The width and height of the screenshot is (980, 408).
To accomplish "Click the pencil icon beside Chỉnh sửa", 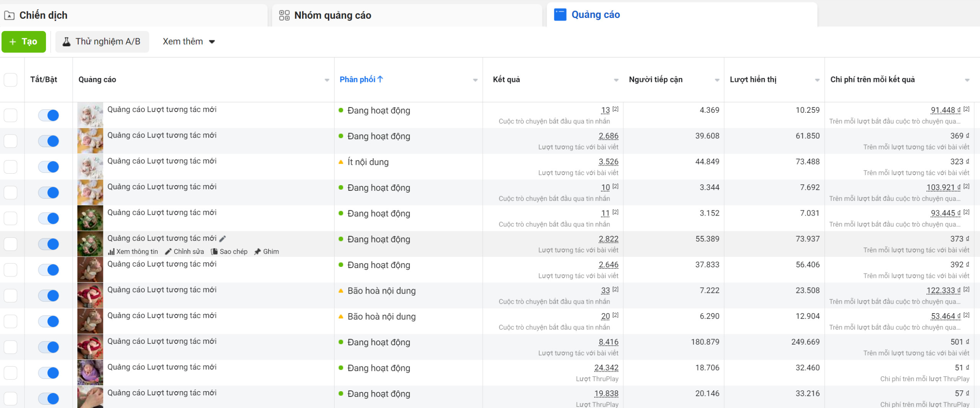I will pyautogui.click(x=168, y=252).
